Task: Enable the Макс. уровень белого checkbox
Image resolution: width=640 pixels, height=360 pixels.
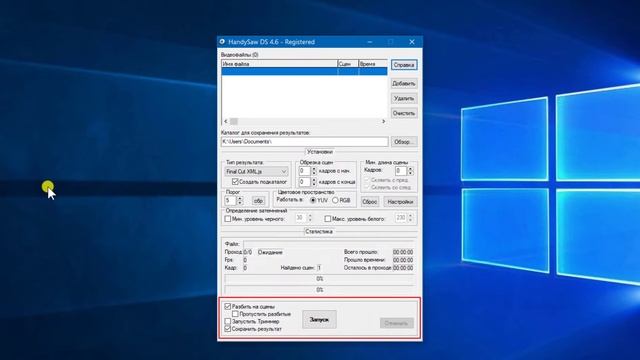Action: (327, 219)
